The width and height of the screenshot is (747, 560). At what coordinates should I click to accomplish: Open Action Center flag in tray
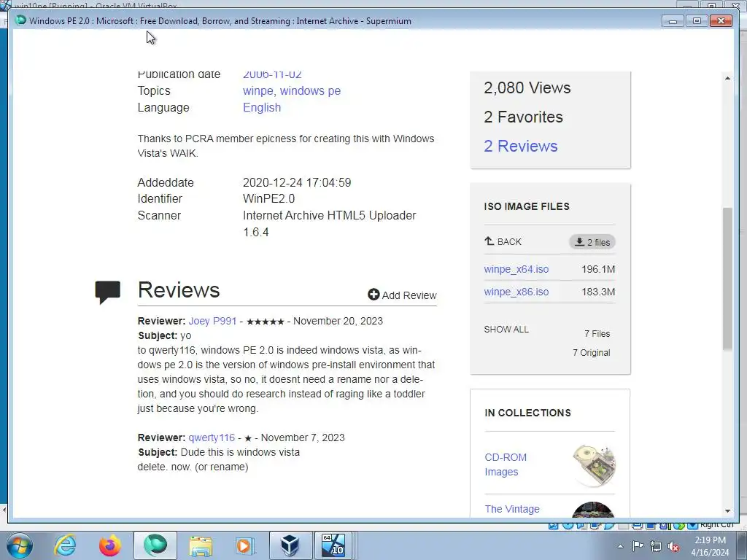point(638,545)
